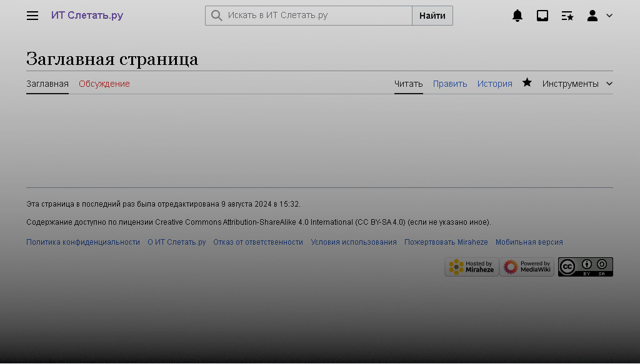Image resolution: width=640 pixels, height=364 pixels.
Task: Select the История tab
Action: tap(494, 84)
